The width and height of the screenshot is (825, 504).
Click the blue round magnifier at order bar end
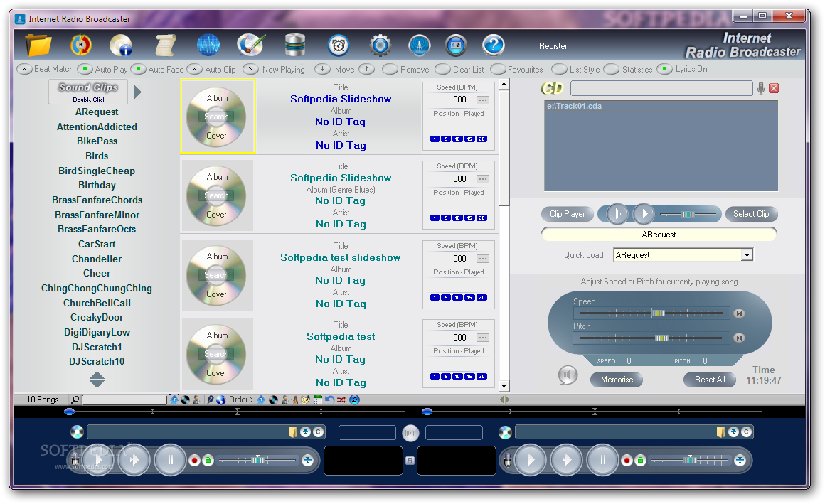[355, 400]
